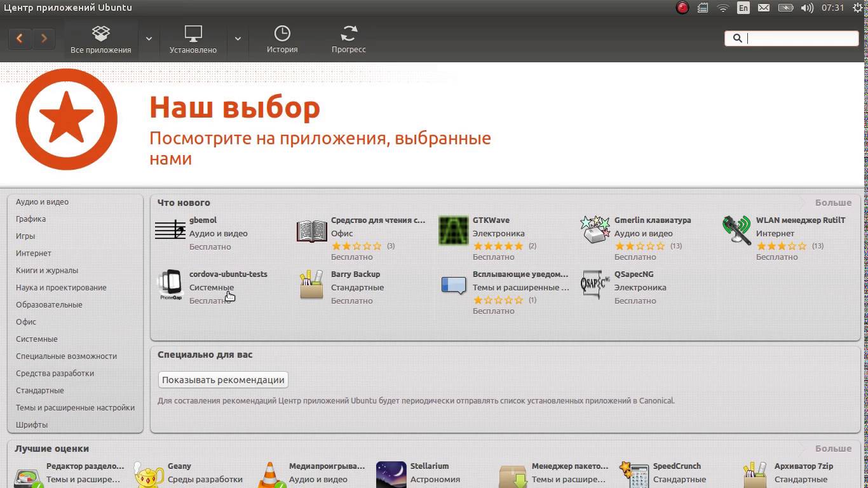Expand the Установлено dropdown arrow
Image resolution: width=868 pixels, height=488 pixels.
[x=238, y=39]
